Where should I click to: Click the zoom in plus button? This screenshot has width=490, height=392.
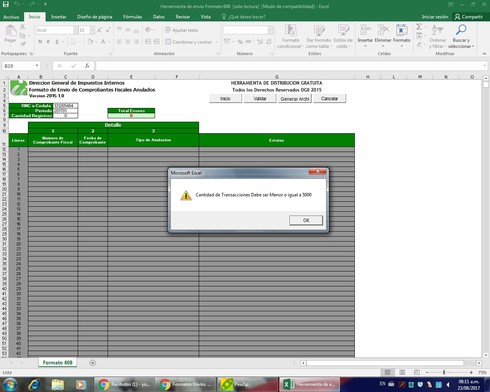[x=471, y=372]
